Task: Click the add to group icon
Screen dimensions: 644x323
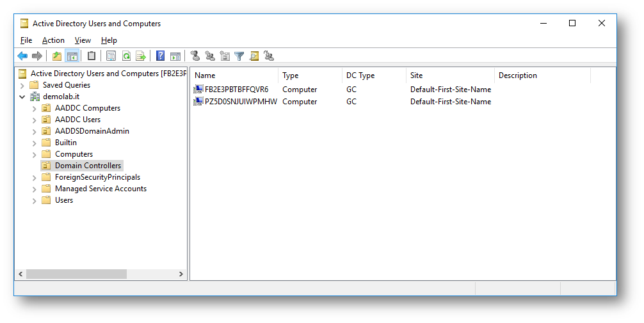Action: coord(269,56)
